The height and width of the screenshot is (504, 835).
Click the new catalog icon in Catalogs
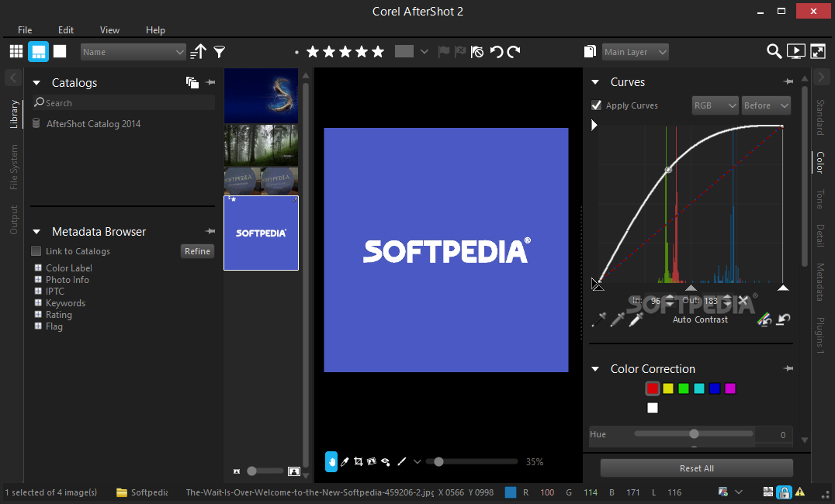[192, 82]
